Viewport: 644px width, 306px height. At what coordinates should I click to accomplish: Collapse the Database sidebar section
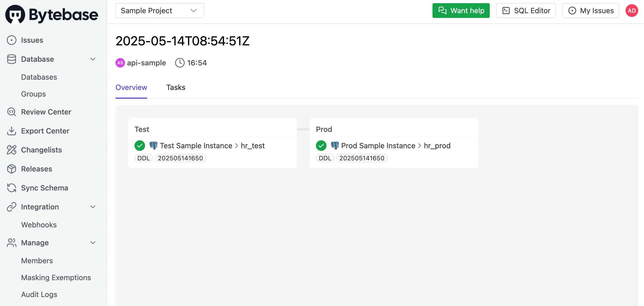[x=93, y=59]
